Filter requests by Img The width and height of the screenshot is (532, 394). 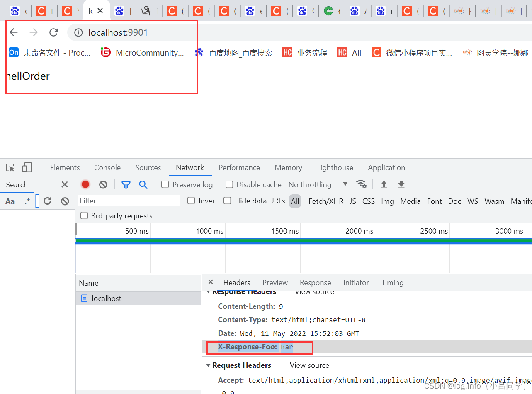[387, 201]
